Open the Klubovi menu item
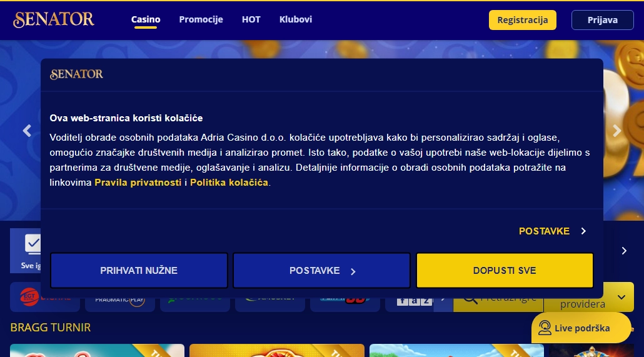The height and width of the screenshot is (357, 644). point(296,19)
